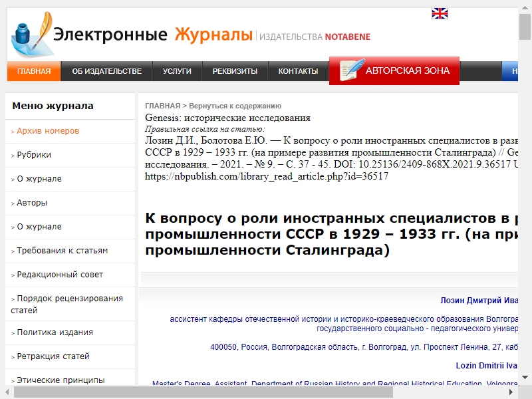Open the АВТОРСКАЯ ЗОНА button
The width and height of the screenshot is (532, 399).
tap(394, 70)
